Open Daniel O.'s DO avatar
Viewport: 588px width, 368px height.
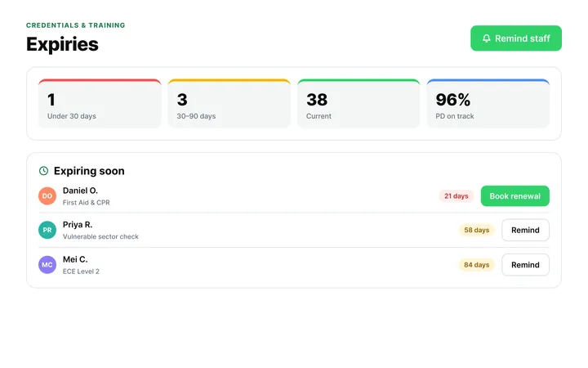(x=47, y=196)
